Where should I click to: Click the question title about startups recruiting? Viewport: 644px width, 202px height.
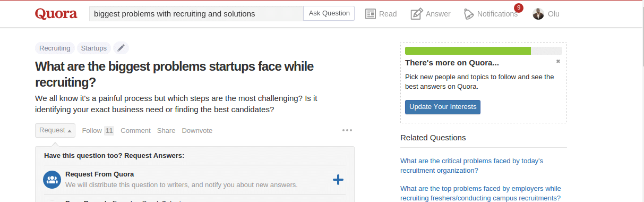[174, 74]
